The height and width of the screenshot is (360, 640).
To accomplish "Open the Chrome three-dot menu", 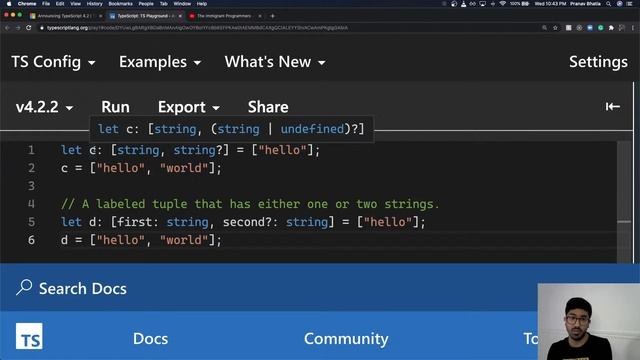I will pyautogui.click(x=633, y=28).
